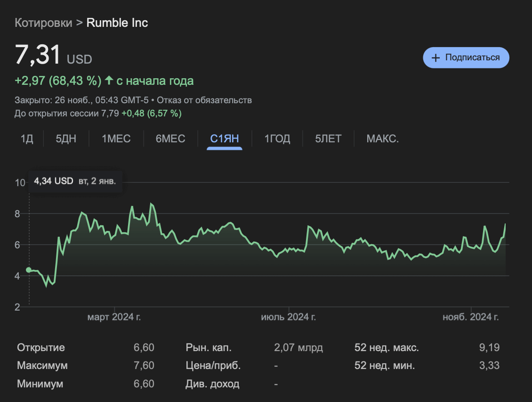This screenshot has height=402, width=532.
Task: Show the 1МЕС chart period
Action: (x=116, y=139)
